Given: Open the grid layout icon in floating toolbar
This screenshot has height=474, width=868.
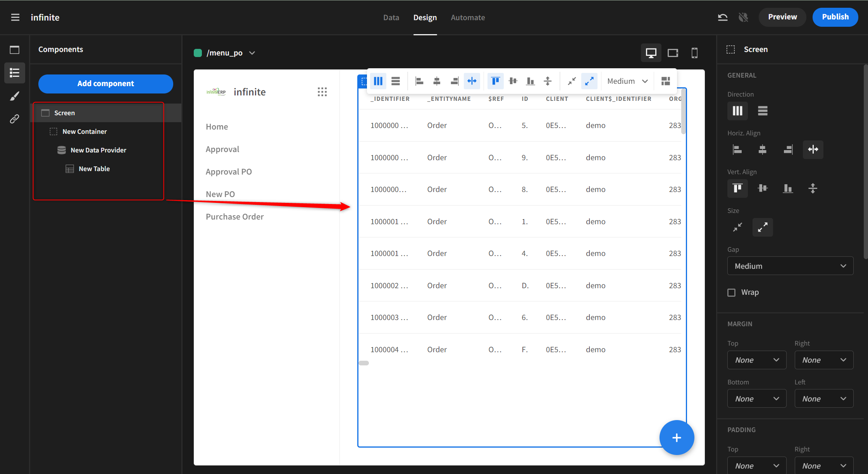Looking at the screenshot, I should pos(665,81).
